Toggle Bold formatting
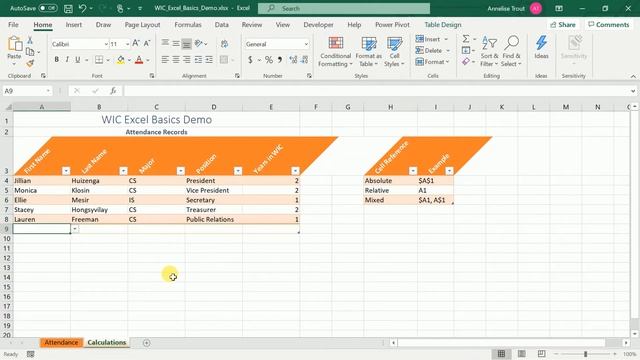This screenshot has width=640, height=360. click(56, 60)
